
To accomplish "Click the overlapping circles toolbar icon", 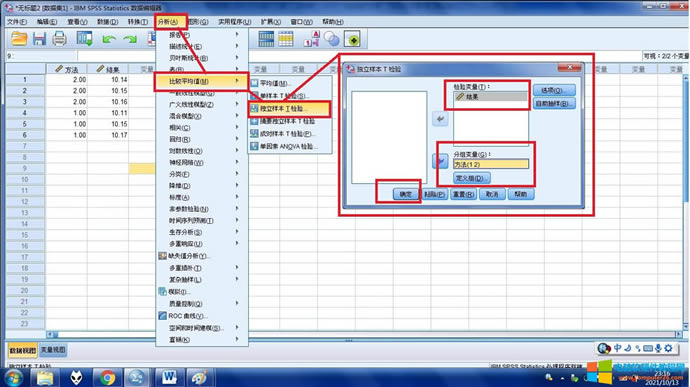I will click(x=332, y=39).
